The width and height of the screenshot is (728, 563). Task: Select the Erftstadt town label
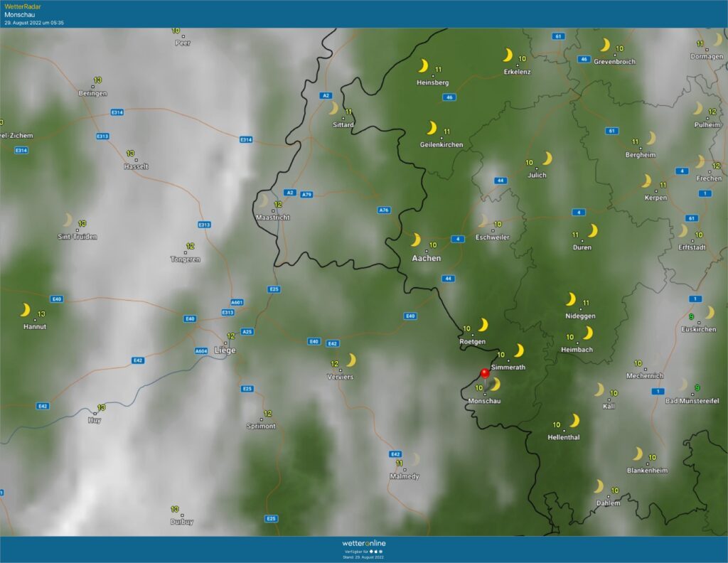692,247
